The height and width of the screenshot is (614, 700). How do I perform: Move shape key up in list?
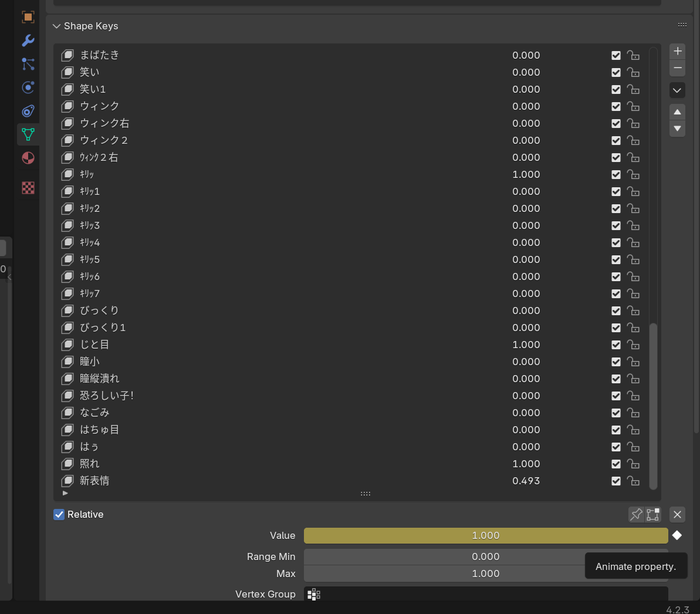tap(677, 112)
